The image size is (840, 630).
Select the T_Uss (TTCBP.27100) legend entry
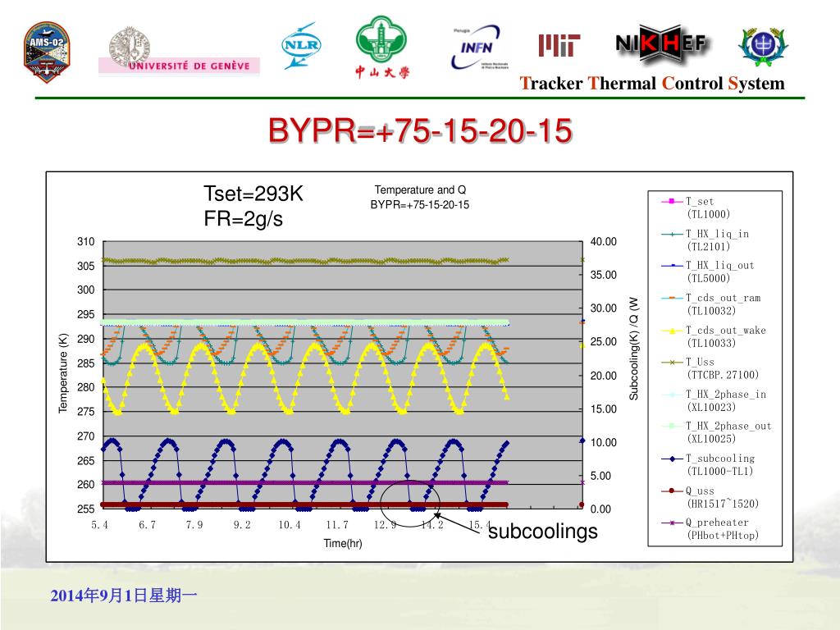710,368
